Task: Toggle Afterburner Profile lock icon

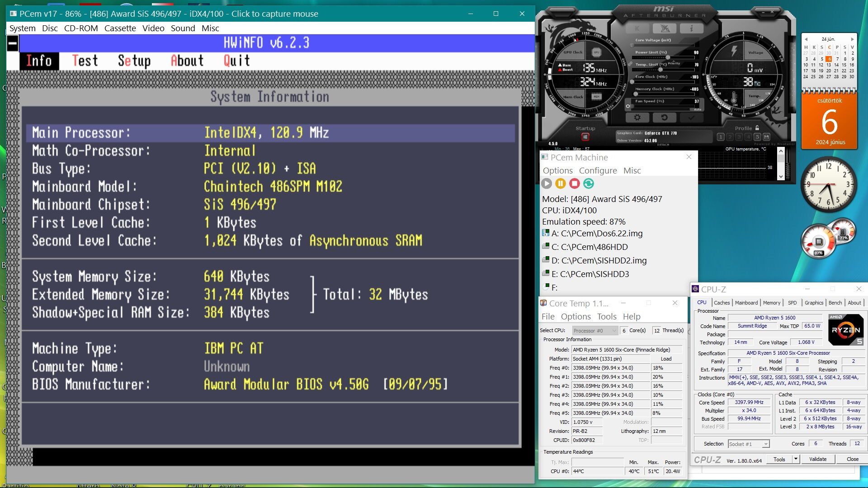Action: [x=757, y=128]
